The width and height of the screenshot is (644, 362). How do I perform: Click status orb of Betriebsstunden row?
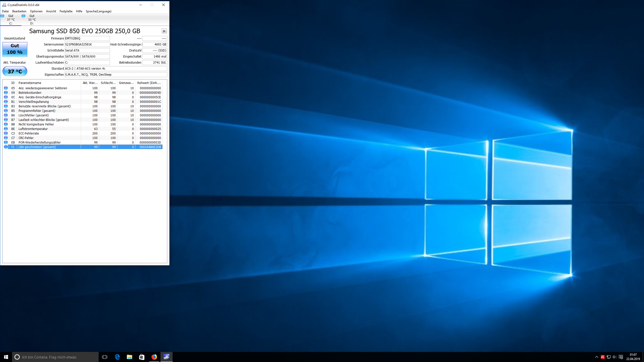point(6,93)
